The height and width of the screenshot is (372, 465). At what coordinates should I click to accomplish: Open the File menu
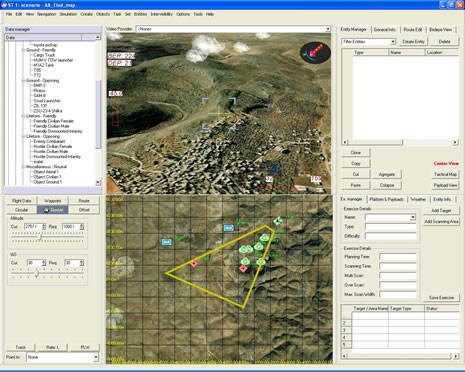coord(9,14)
